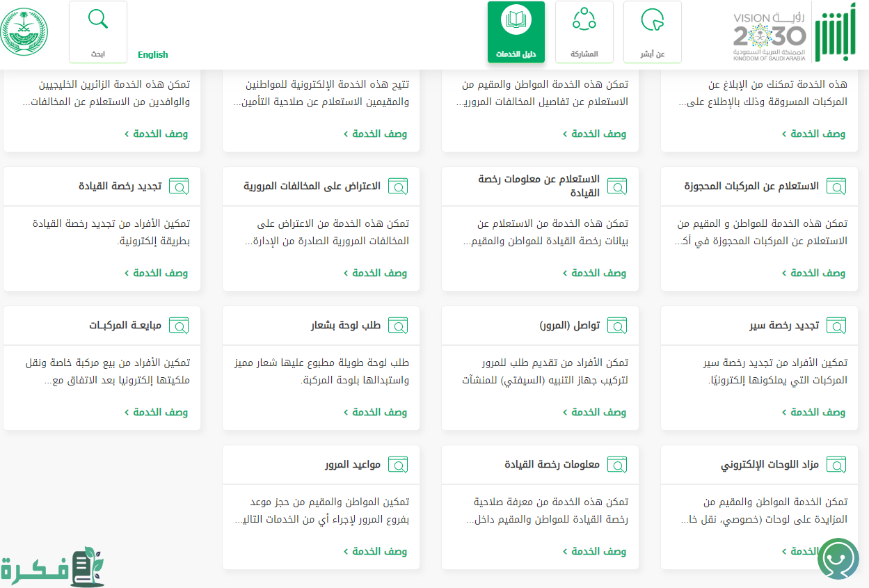Click icon beside مواعيد المرور

(398, 465)
